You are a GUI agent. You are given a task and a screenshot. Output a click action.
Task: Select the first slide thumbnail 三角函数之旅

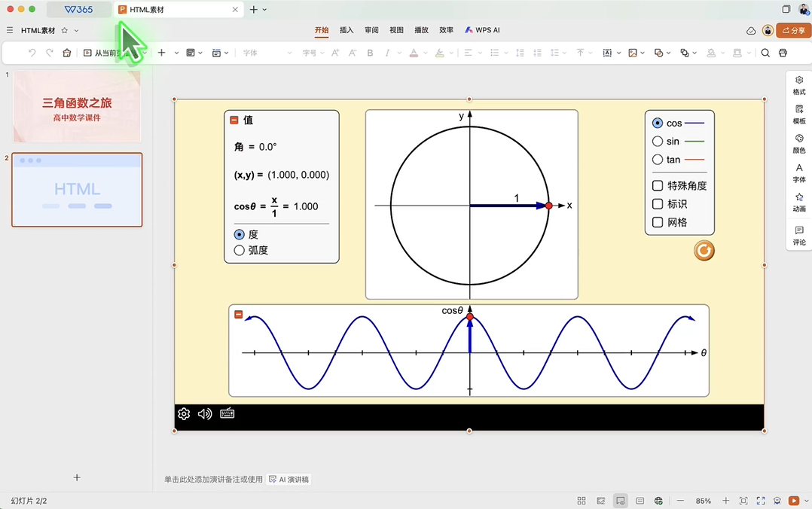pyautogui.click(x=77, y=107)
